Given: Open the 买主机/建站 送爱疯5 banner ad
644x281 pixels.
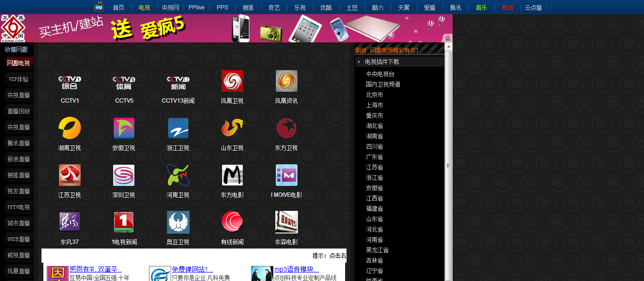Looking at the screenshot, I should (226, 28).
